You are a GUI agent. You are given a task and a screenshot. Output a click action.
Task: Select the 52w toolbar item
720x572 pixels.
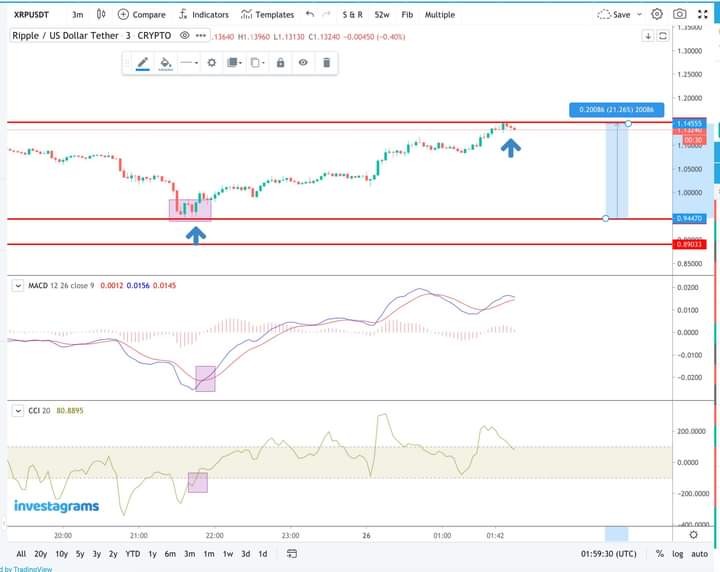point(382,15)
